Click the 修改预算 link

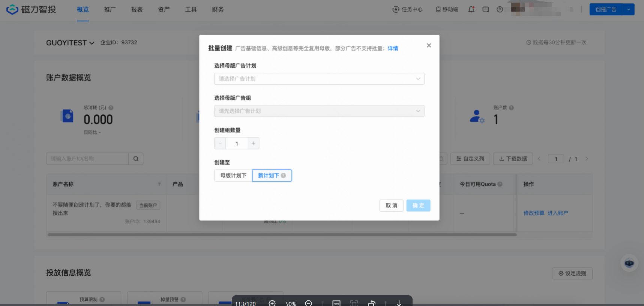click(534, 213)
